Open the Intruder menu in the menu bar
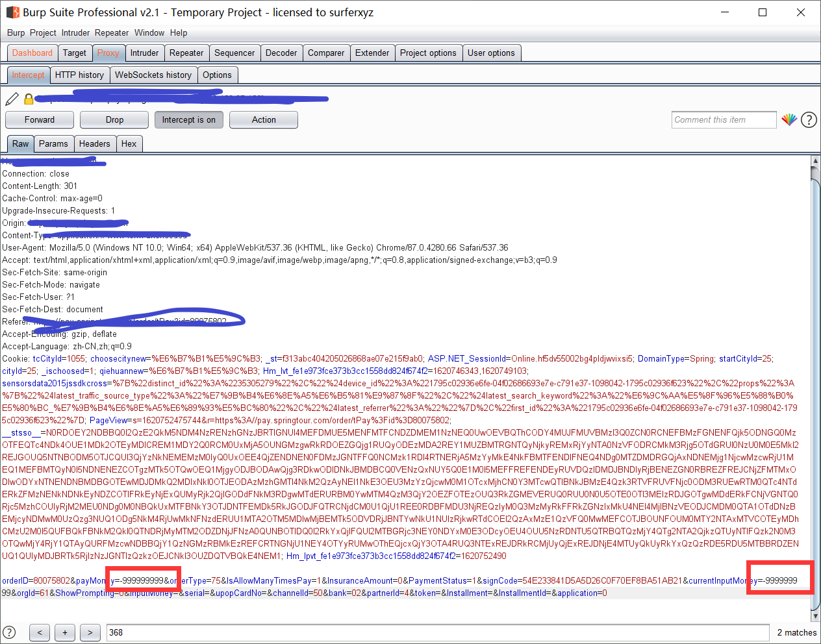The width and height of the screenshot is (821, 644). pyautogui.click(x=76, y=32)
